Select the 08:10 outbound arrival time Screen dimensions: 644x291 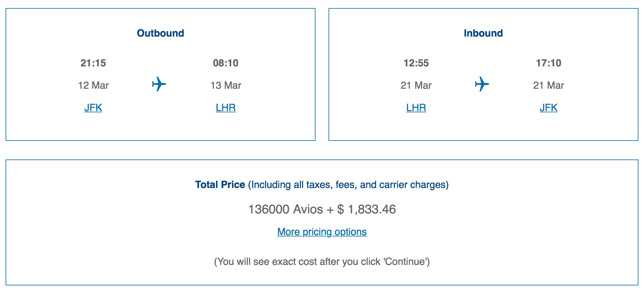[x=226, y=63]
